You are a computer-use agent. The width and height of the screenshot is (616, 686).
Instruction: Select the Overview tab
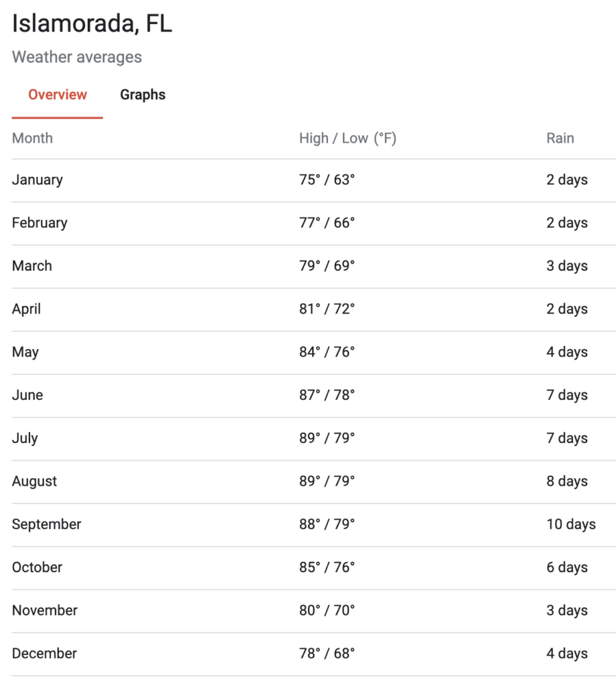tap(58, 95)
